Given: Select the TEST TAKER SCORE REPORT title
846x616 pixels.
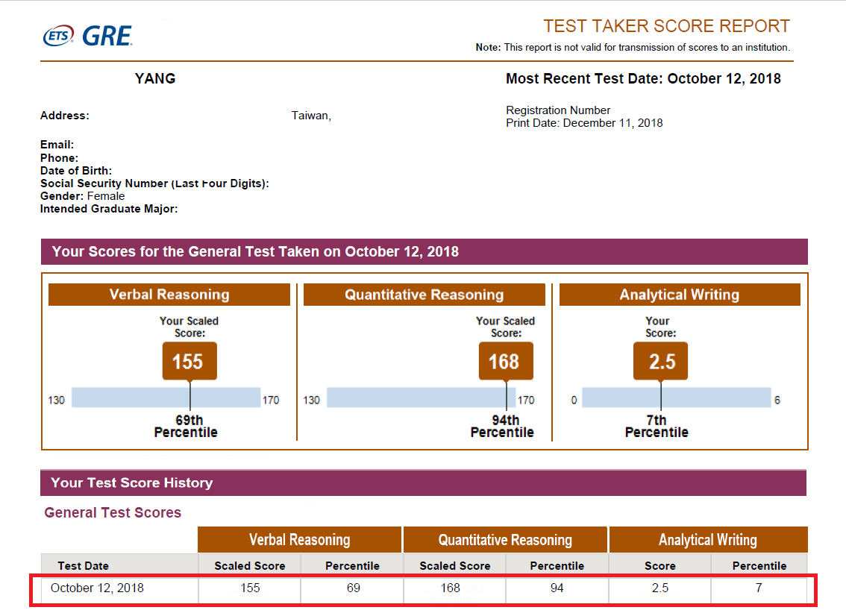Looking at the screenshot, I should click(666, 26).
